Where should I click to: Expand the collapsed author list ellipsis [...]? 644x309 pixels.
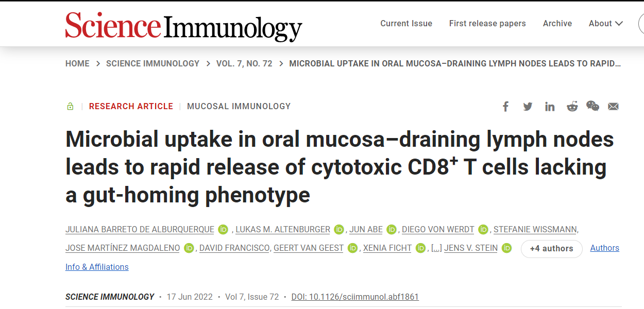(436, 248)
